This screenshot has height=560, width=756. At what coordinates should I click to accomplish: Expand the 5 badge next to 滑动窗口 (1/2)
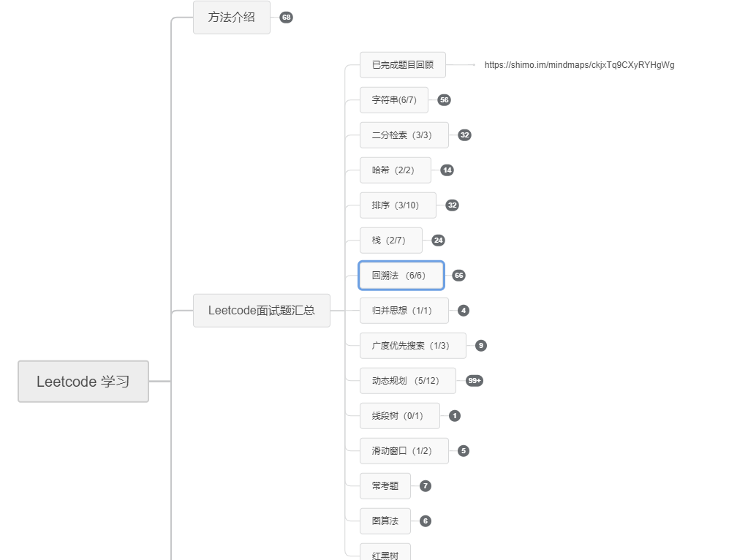(464, 451)
